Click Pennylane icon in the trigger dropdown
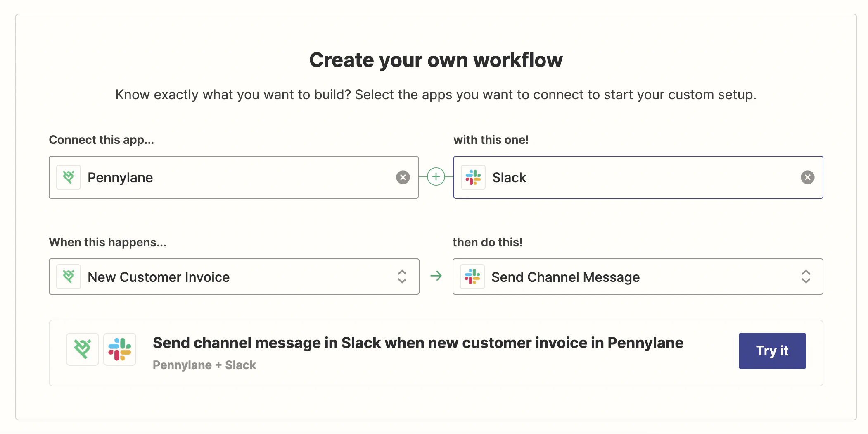Viewport: 868px width, 434px height. pyautogui.click(x=69, y=277)
